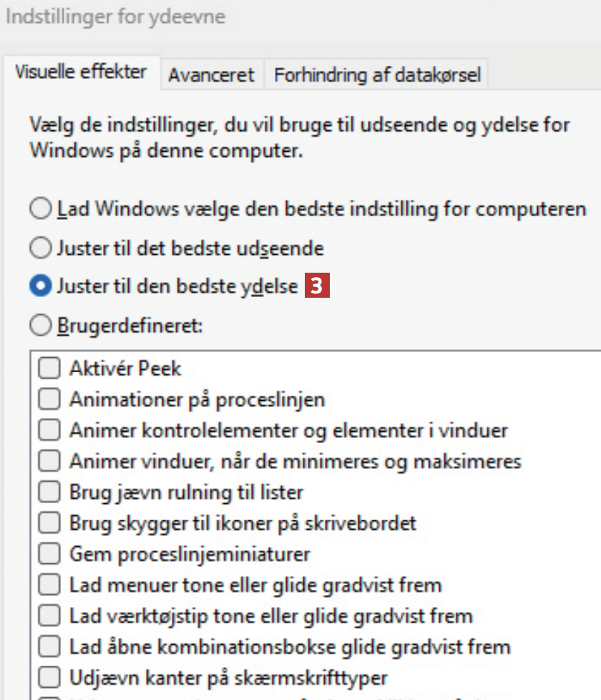Select Lad Windows vælge den bedste indstilling

41,210
